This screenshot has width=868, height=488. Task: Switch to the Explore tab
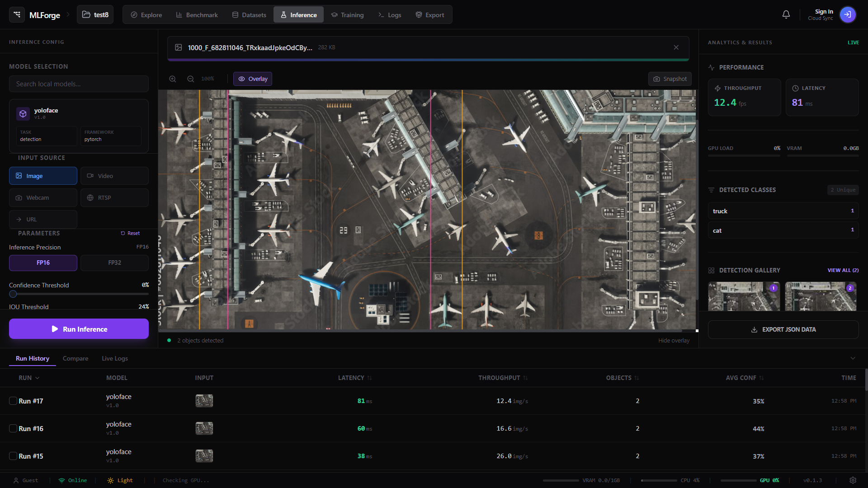tap(146, 15)
